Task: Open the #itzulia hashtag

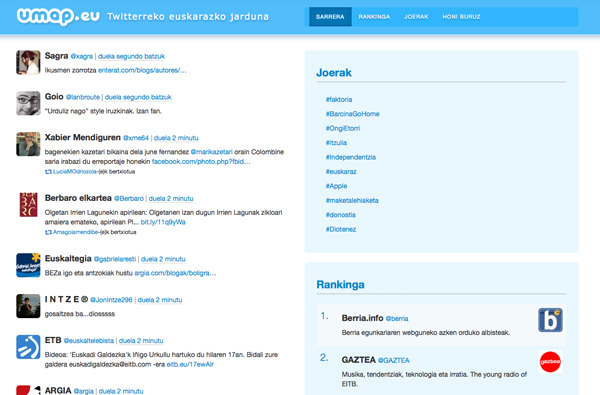Action: pos(336,143)
